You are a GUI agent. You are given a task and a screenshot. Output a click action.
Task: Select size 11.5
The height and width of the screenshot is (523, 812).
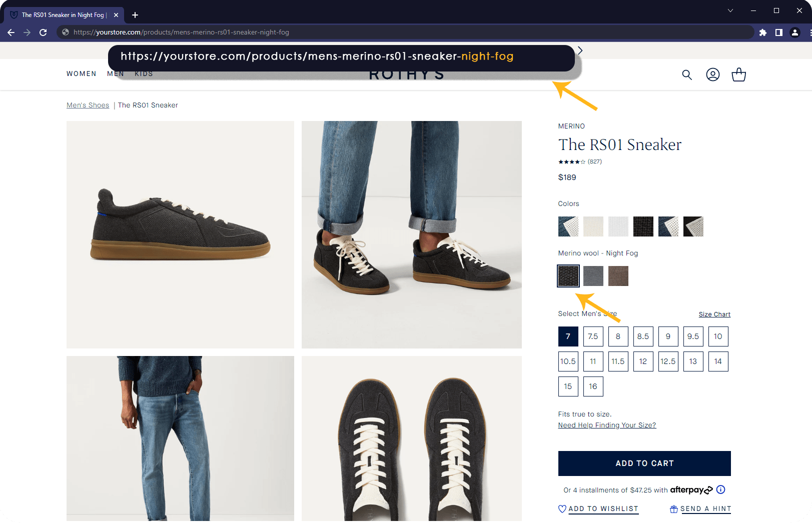[618, 361]
